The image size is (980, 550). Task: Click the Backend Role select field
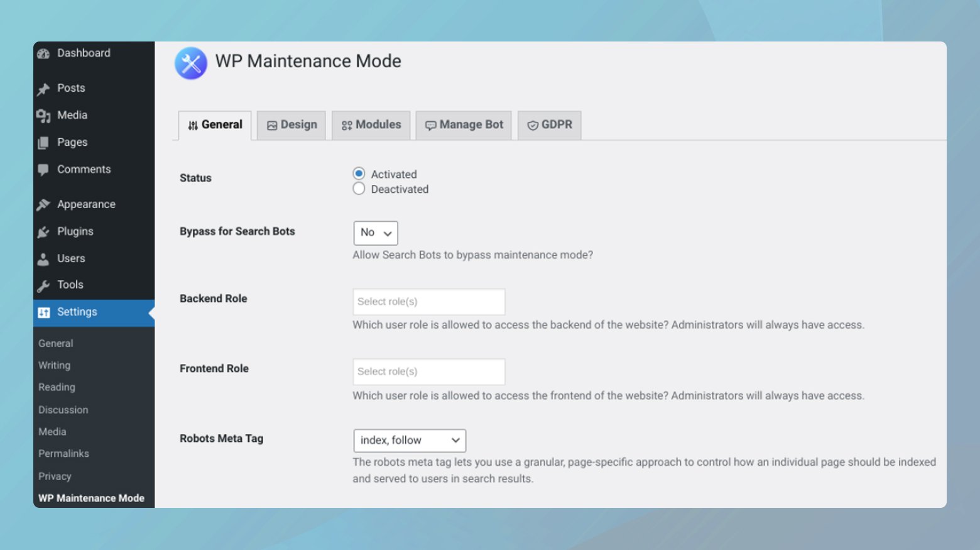point(429,302)
